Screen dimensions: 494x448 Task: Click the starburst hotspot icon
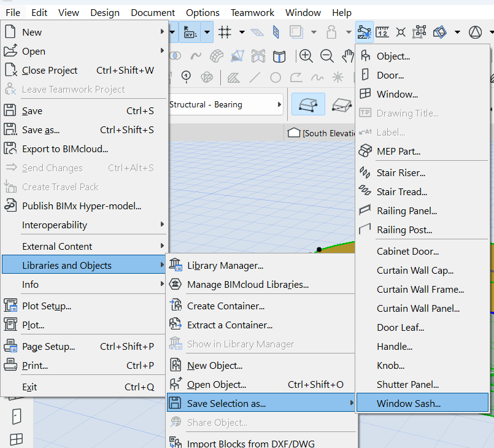338,77
